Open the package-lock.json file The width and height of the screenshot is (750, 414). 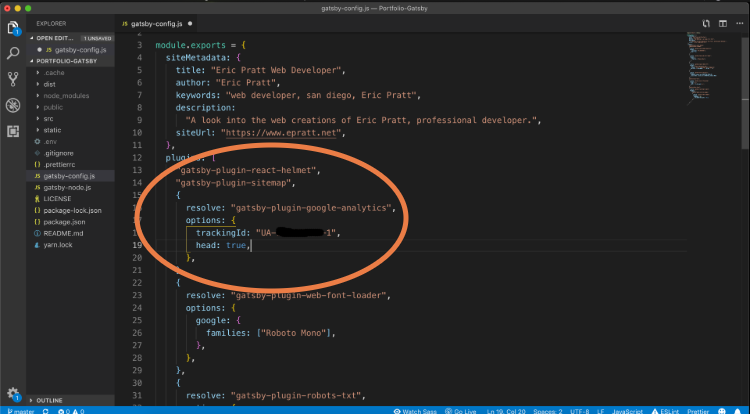[71, 210]
